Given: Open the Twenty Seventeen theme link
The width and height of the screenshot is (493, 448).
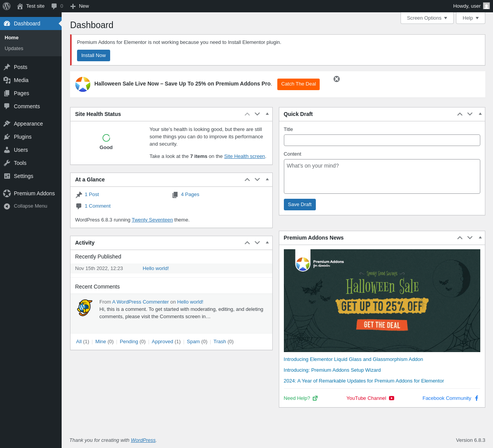Looking at the screenshot, I should click(152, 220).
